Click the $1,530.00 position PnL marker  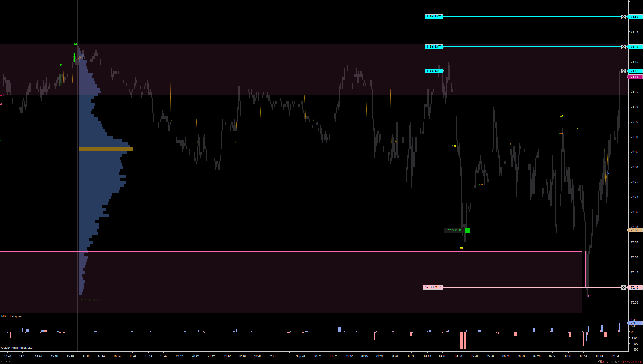454,230
